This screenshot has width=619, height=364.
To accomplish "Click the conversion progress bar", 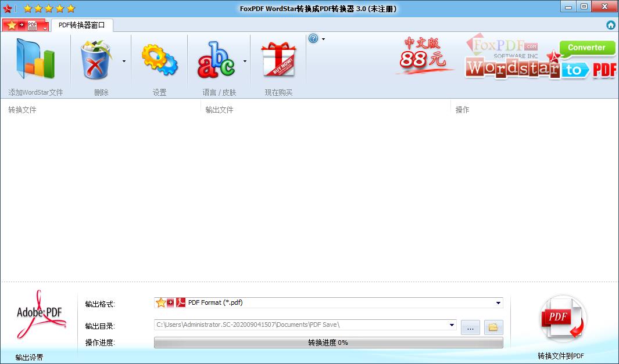I will pyautogui.click(x=328, y=343).
